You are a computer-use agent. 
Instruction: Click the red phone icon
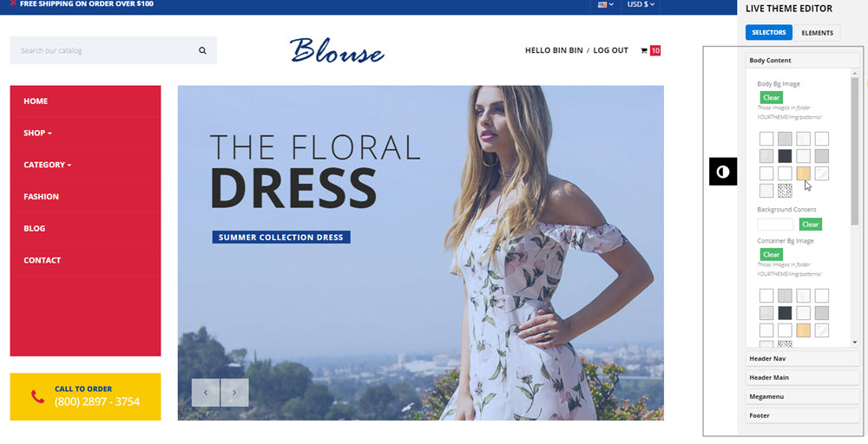(37, 396)
